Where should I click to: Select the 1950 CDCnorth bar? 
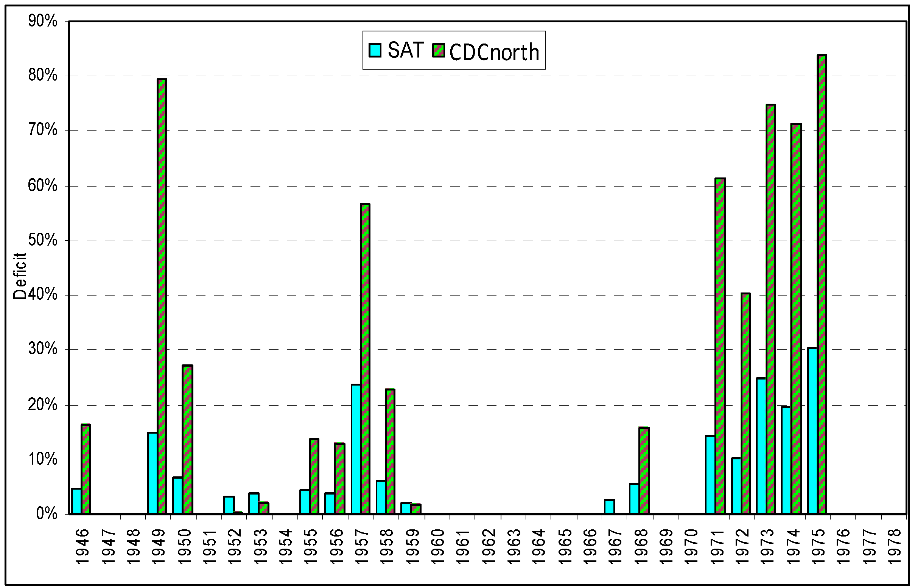coord(187,439)
